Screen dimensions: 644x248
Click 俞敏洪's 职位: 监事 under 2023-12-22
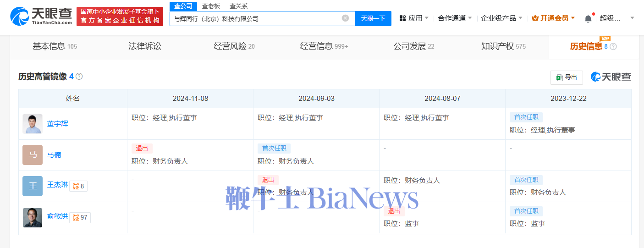(527, 224)
